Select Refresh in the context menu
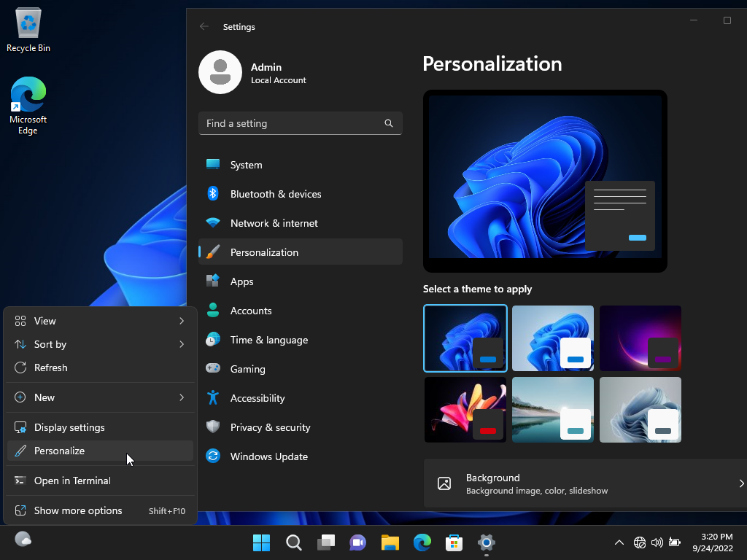 point(100,367)
